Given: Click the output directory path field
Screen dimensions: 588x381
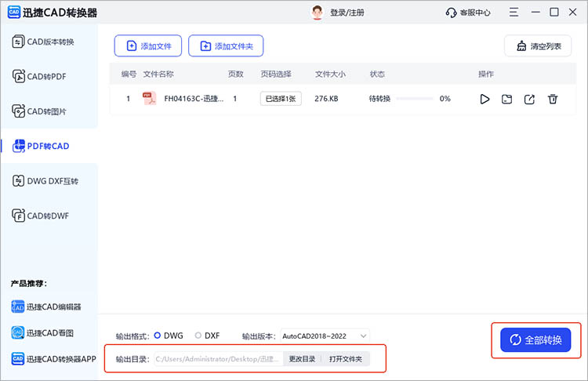Looking at the screenshot, I should point(219,359).
